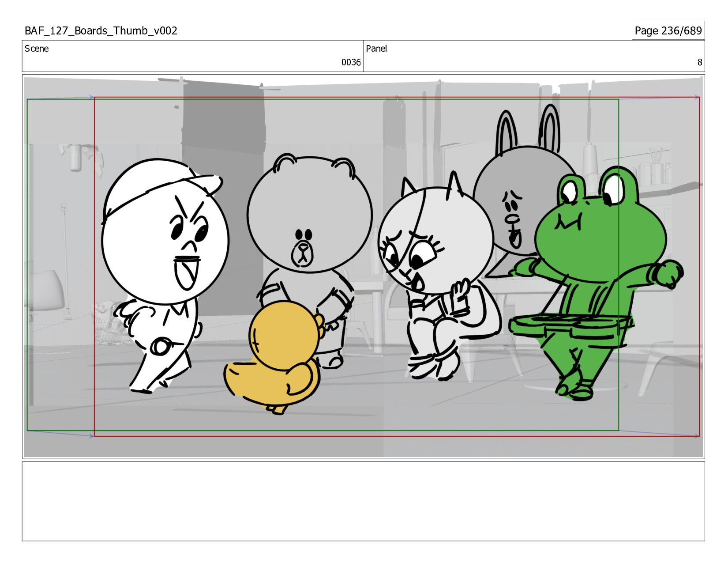Click the Page 236/689 box
728x563 pixels.
[668, 30]
